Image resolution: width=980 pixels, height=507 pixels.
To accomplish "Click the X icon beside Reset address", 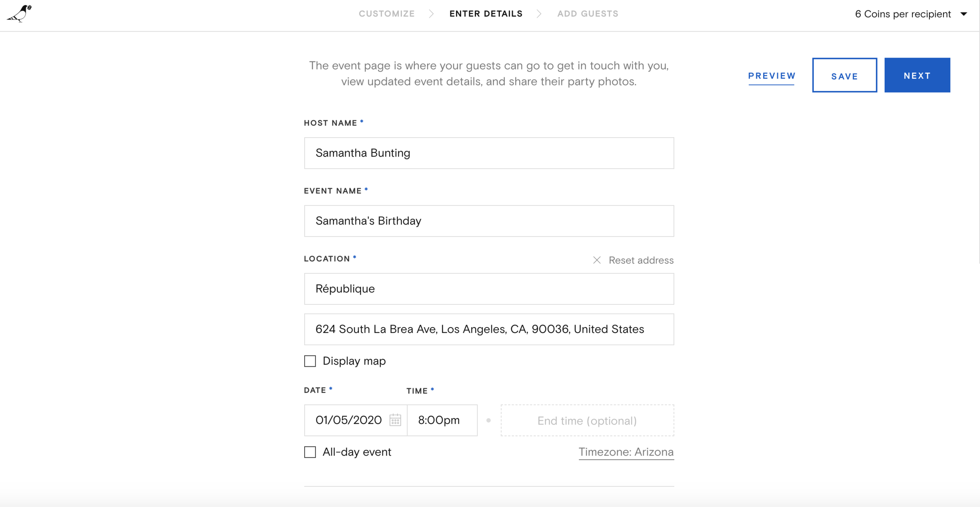I will (x=597, y=260).
